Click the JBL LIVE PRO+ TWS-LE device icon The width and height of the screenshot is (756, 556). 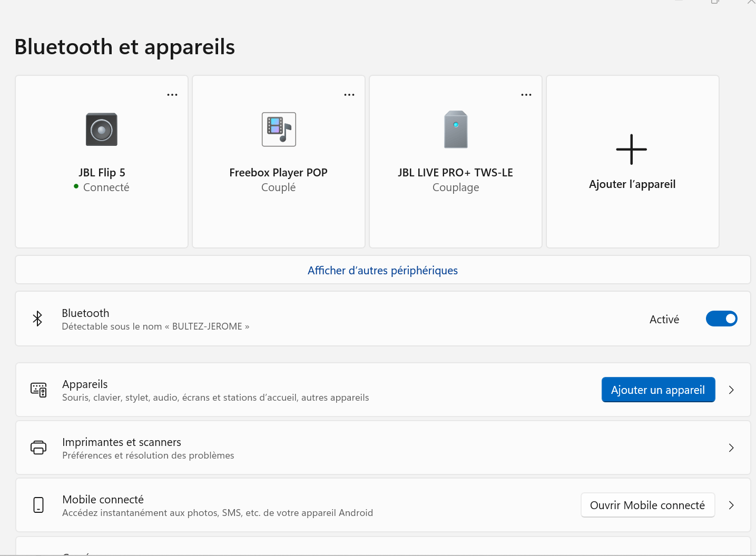point(456,130)
